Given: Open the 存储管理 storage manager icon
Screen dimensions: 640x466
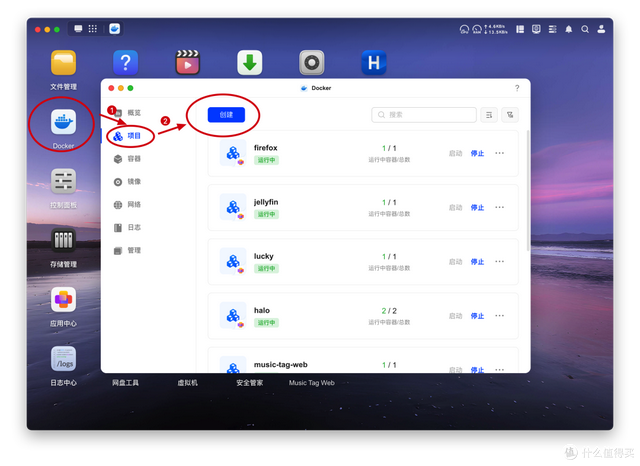Looking at the screenshot, I should pos(63,240).
